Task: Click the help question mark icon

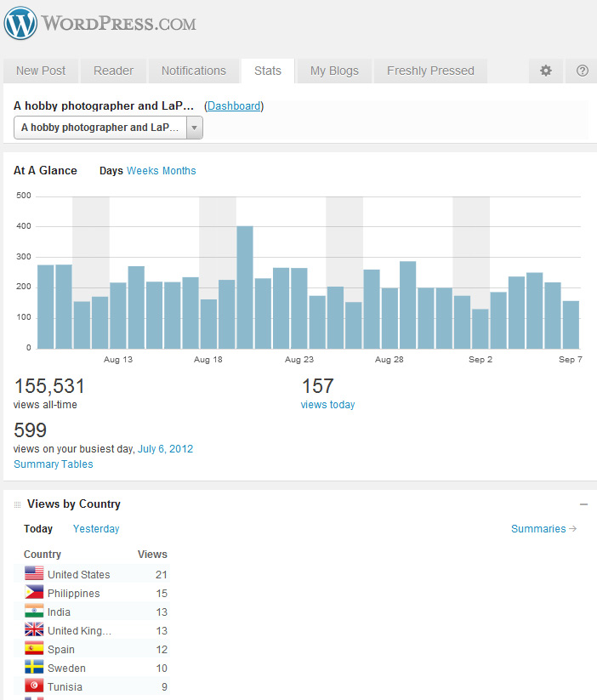Action: tap(583, 71)
